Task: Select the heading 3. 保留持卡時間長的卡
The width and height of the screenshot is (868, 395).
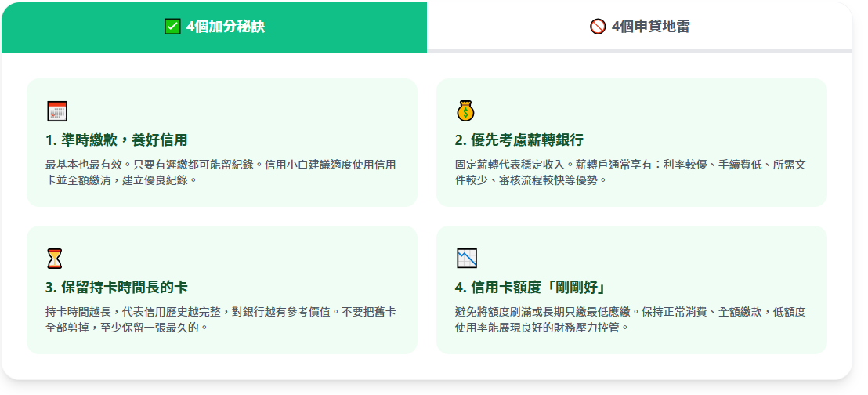Action: point(117,288)
